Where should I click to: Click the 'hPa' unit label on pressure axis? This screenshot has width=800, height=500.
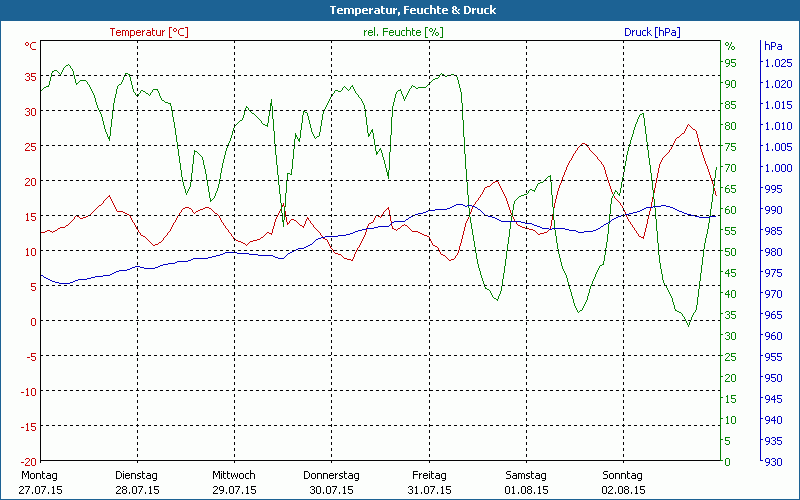(773, 46)
